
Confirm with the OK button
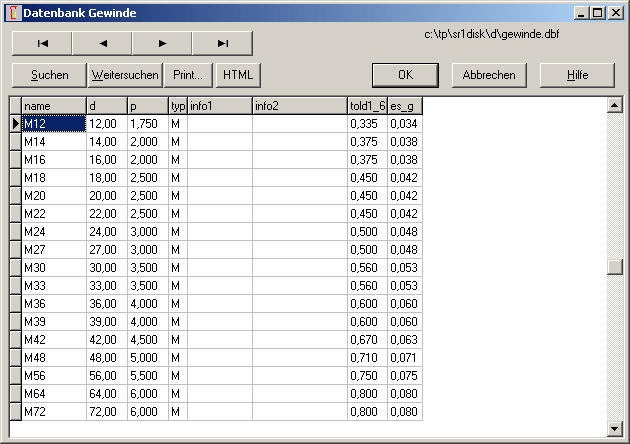point(405,75)
